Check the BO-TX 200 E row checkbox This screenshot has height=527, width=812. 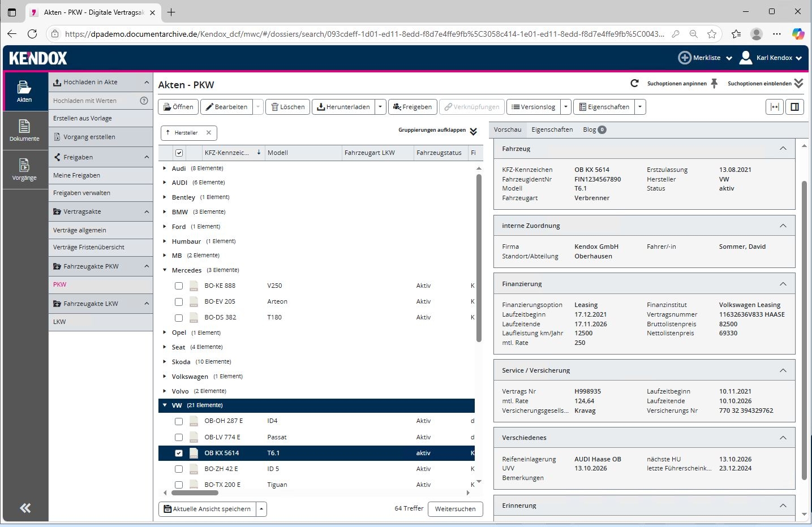point(179,485)
